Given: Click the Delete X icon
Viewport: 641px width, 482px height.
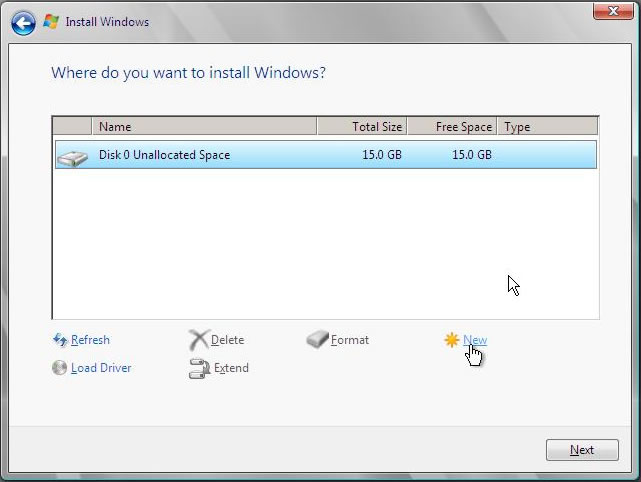Looking at the screenshot, I should pyautogui.click(x=198, y=340).
